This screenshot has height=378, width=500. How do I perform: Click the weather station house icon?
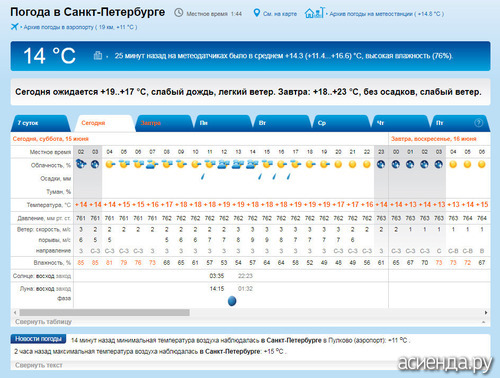[314, 13]
